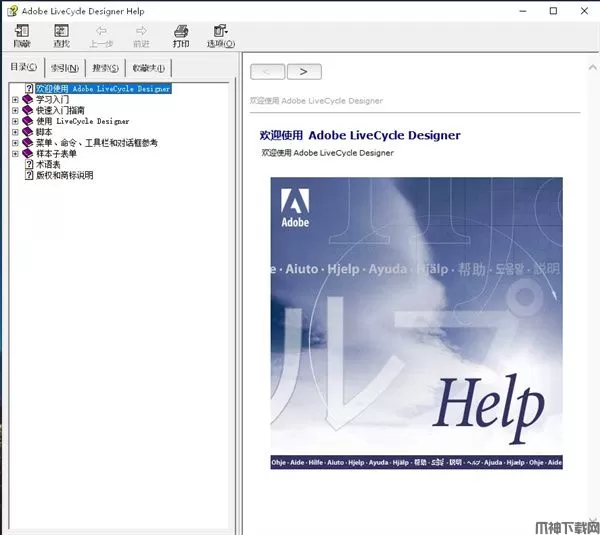This screenshot has height=535, width=600.
Task: Switch to the 索引(N) index tab
Action: click(65, 68)
